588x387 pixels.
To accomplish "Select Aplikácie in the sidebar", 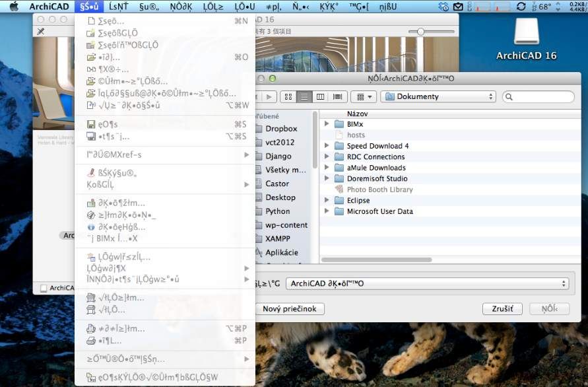I will click(282, 253).
